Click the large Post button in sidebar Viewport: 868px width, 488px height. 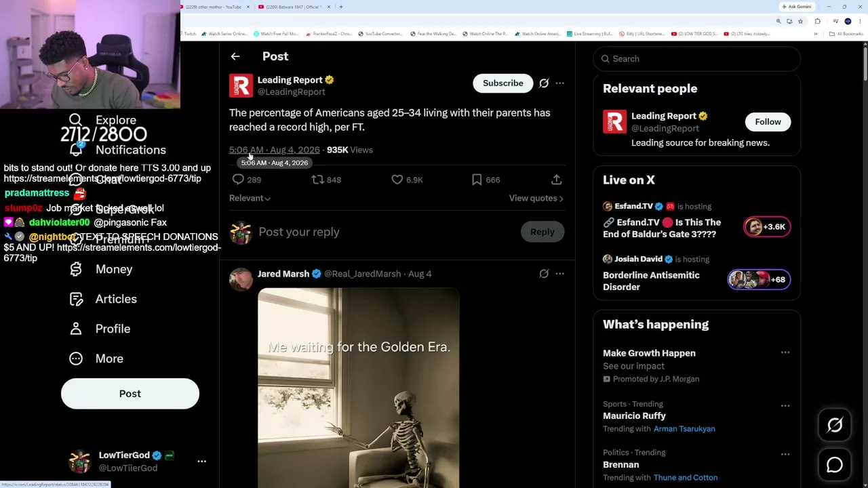(130, 394)
